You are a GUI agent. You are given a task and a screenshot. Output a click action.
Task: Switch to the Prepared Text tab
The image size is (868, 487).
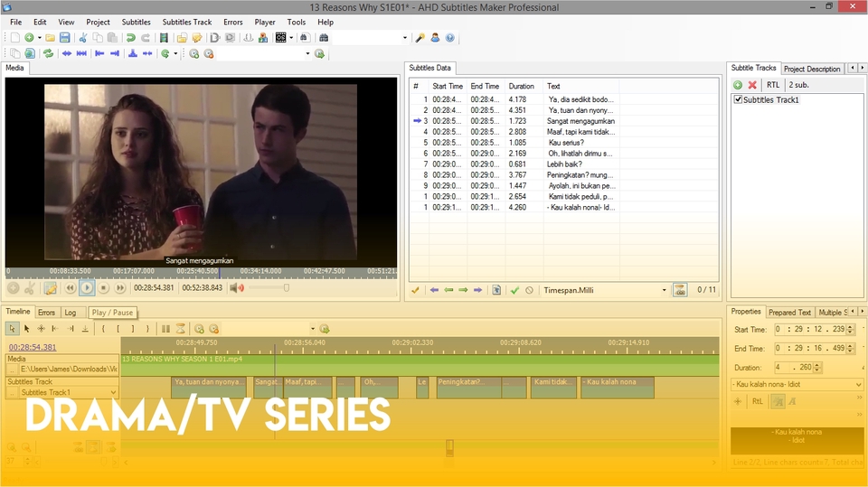coord(789,312)
